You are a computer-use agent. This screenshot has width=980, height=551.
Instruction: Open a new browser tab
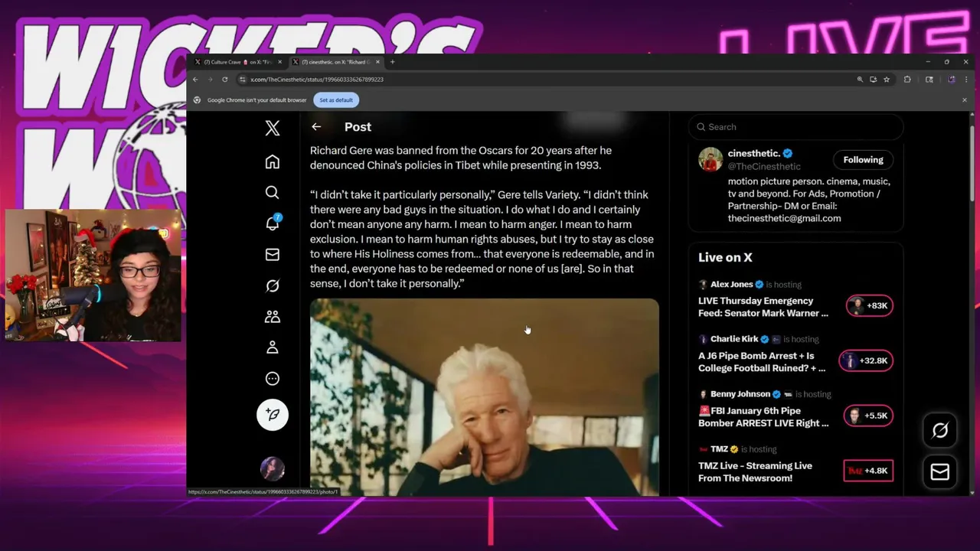tap(392, 62)
